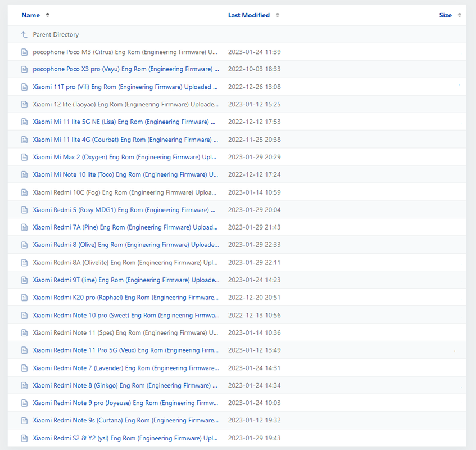Image resolution: width=476 pixels, height=450 pixels.
Task: Click file icon beside Redmi Note 9s (Curtana)
Action: (25, 421)
